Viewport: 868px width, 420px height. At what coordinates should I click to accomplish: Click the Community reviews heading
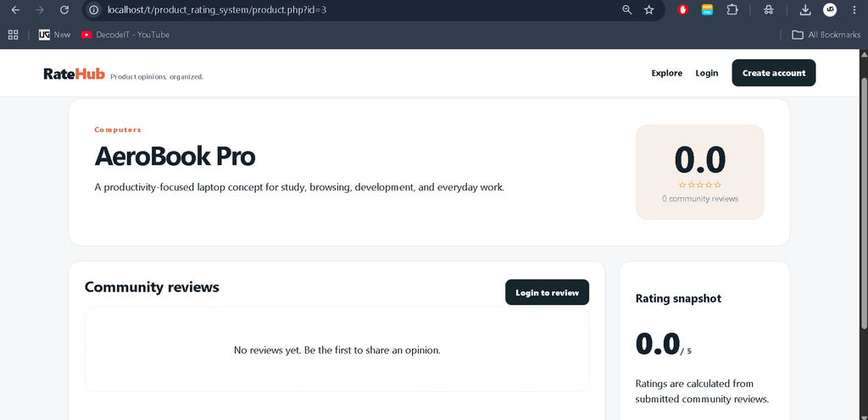[x=152, y=287]
